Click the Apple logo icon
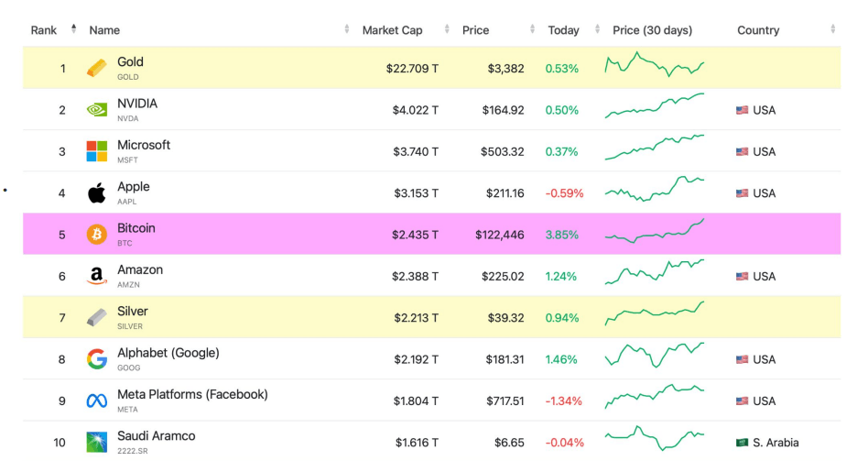Viewport: 868px width, 461px height. (x=96, y=193)
